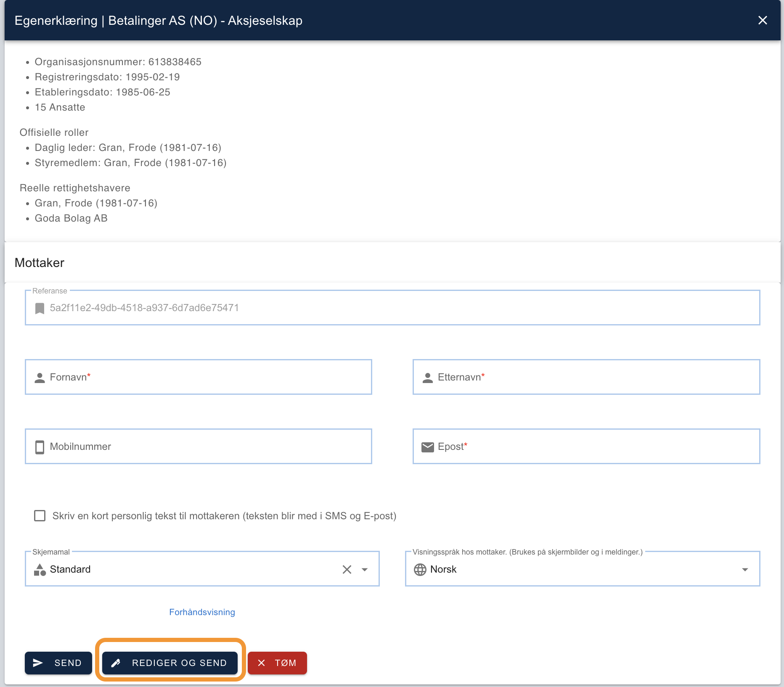The width and height of the screenshot is (784, 687).
Task: Click the globe icon beside Norsk
Action: (420, 570)
